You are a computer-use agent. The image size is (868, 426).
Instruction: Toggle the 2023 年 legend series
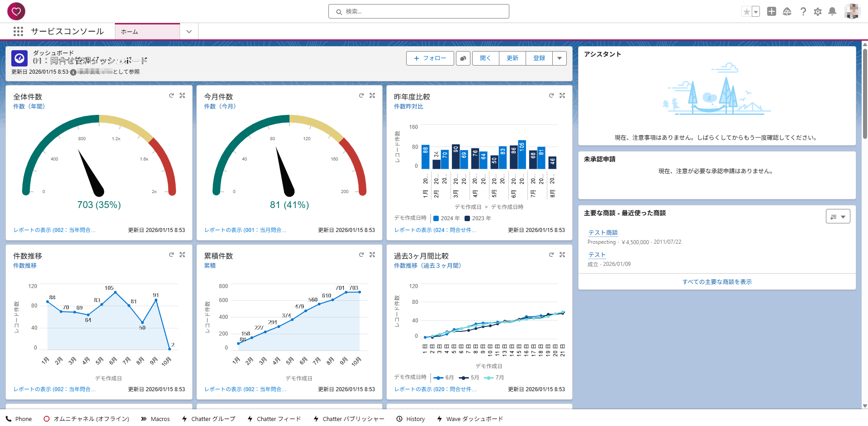(x=478, y=218)
